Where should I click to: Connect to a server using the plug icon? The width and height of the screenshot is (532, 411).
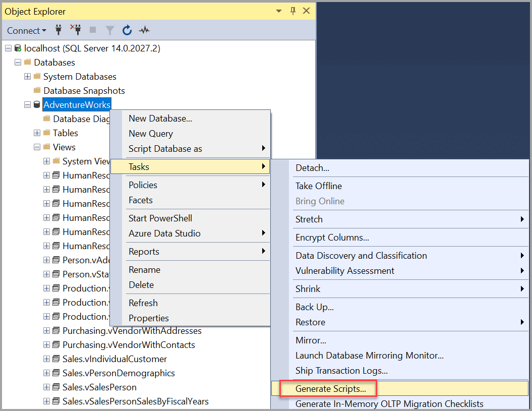[x=58, y=30]
